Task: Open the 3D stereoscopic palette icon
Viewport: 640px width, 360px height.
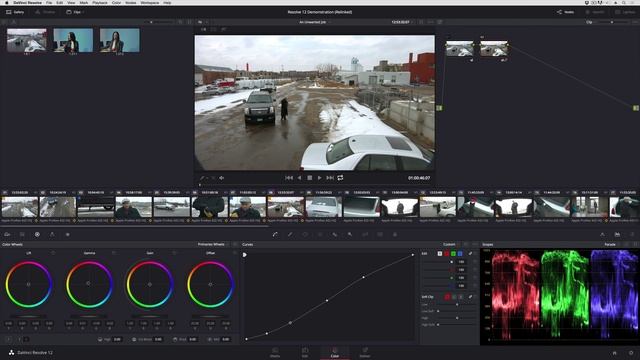Action: (380, 235)
